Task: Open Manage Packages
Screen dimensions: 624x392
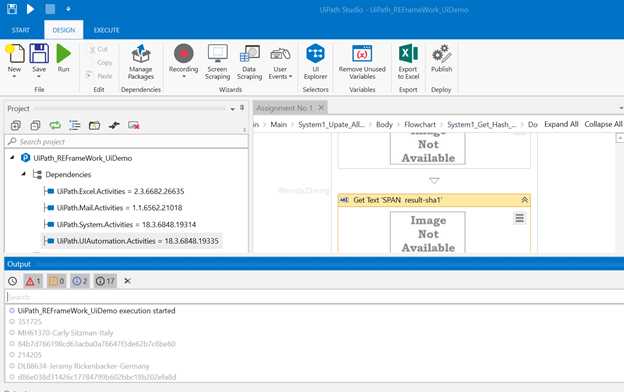Action: [x=141, y=62]
